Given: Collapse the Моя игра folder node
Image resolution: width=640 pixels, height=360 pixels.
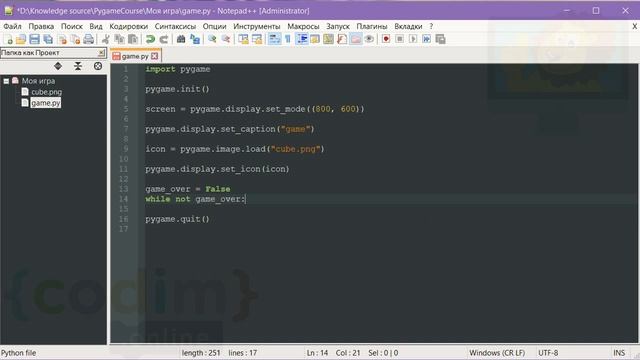Looking at the screenshot, I should (6, 81).
